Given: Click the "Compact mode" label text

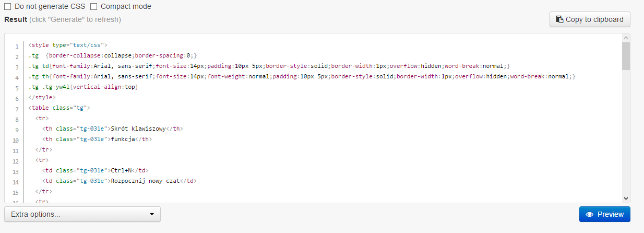Looking at the screenshot, I should pyautogui.click(x=126, y=7).
